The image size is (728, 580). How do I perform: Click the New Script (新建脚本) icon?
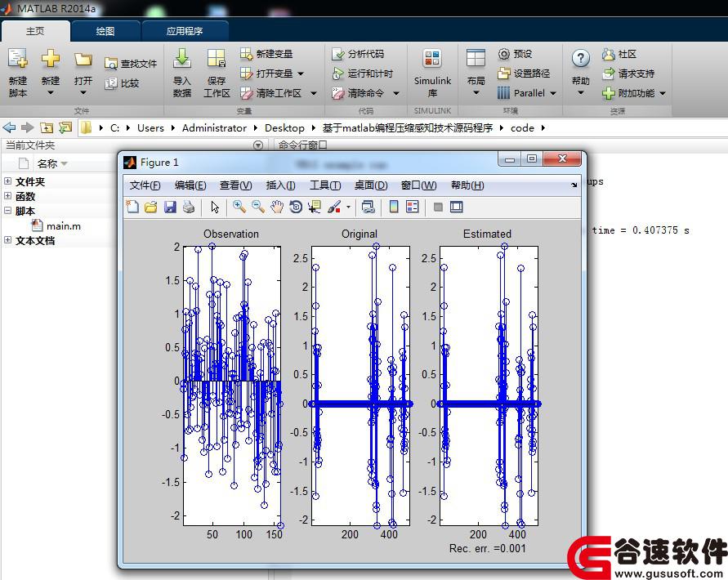click(18, 72)
